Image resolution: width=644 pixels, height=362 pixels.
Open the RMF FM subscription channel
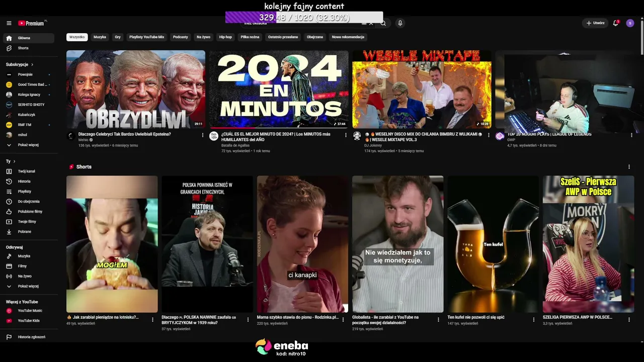pos(28,125)
